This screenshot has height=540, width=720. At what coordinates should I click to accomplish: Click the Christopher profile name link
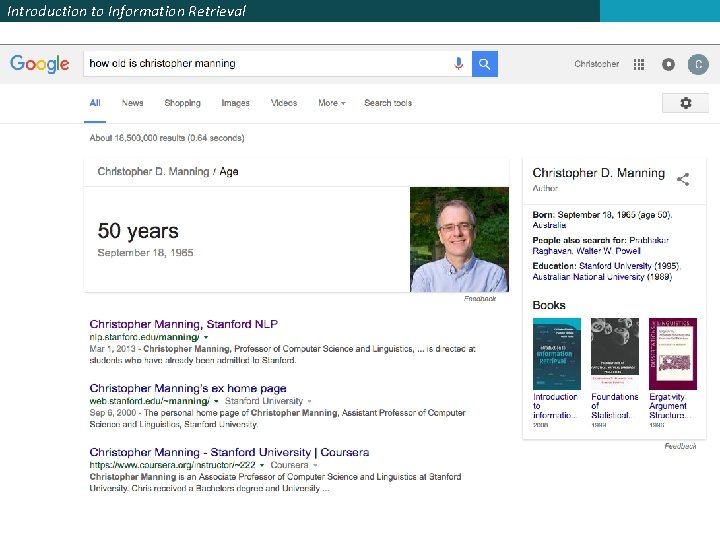click(596, 64)
